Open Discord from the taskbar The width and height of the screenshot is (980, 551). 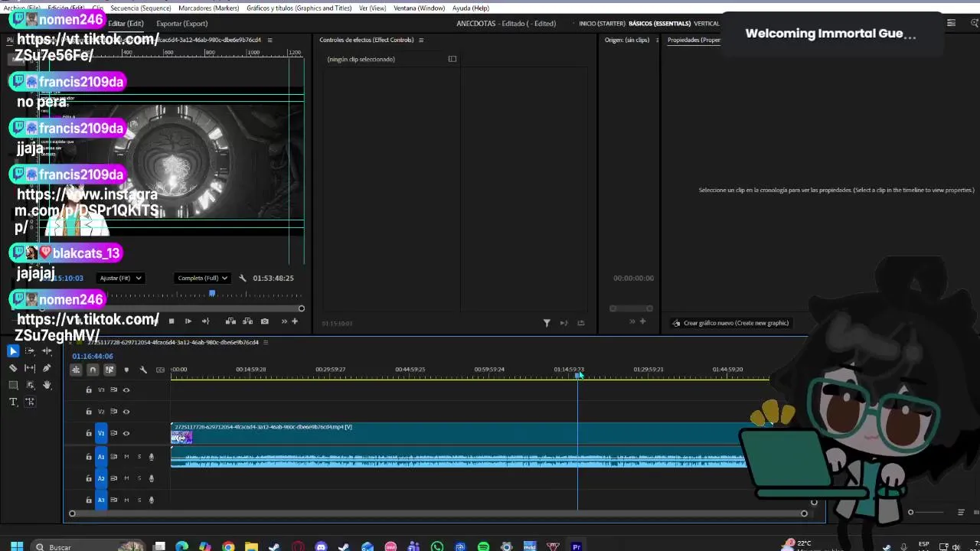point(321,546)
